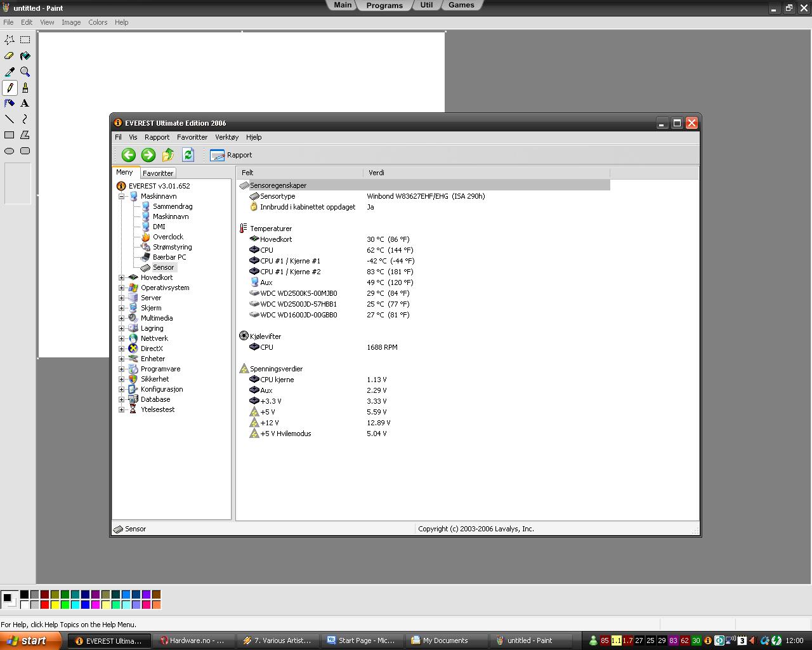Select the Pencil tool in Paint
Screen dimensions: 812x650
(10, 88)
